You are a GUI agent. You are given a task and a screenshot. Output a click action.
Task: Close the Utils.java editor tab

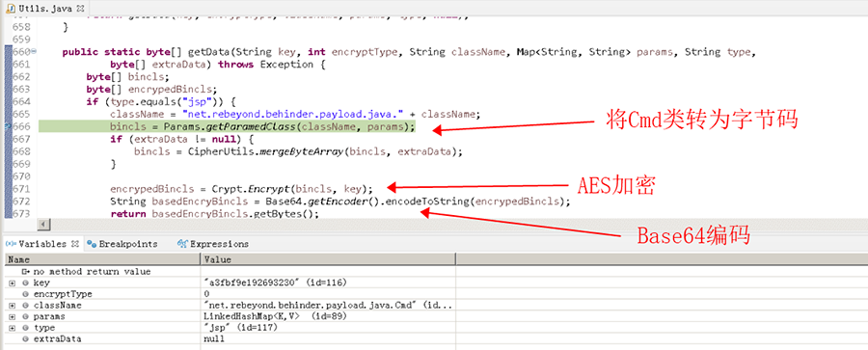81,10
